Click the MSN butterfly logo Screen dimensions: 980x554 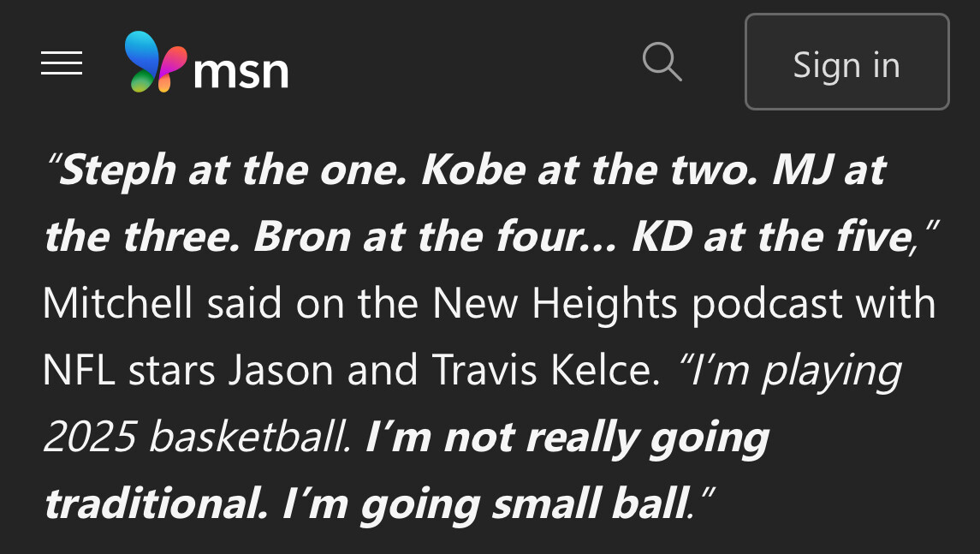155,63
